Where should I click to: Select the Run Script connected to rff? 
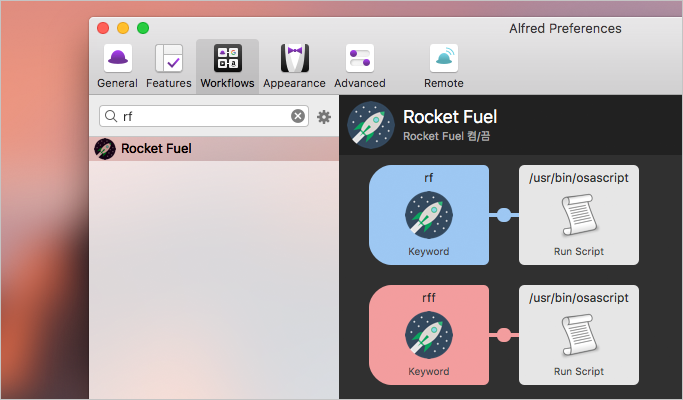tap(579, 335)
